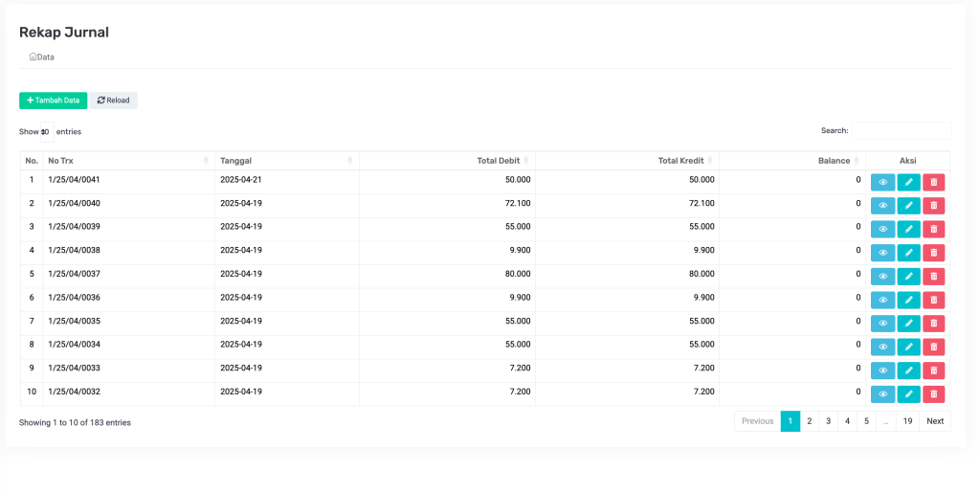This screenshot has width=980, height=494.
Task: Open eye icon for transaction 1/25/04/0037
Action: point(882,277)
